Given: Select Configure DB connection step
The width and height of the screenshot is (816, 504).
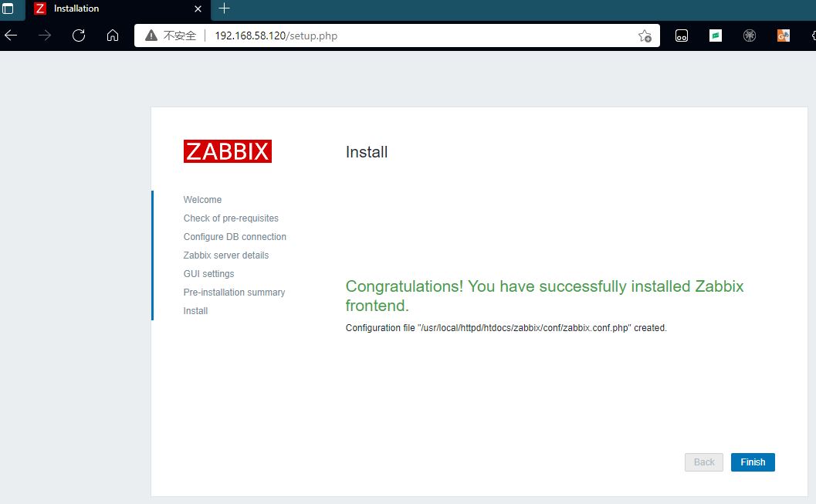Looking at the screenshot, I should coord(235,237).
